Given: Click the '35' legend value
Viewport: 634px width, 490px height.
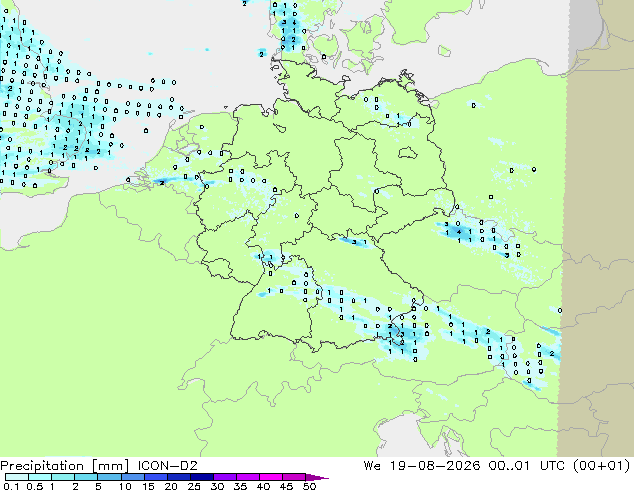Looking at the screenshot, I should [240, 486].
